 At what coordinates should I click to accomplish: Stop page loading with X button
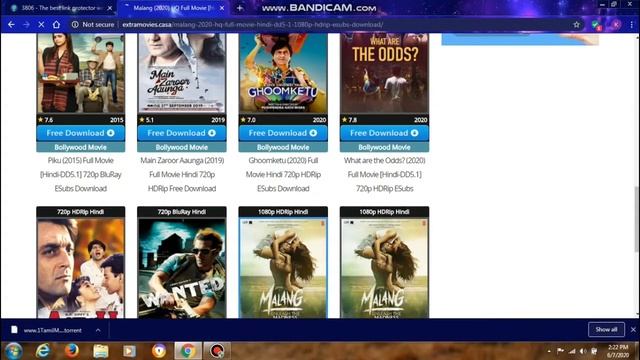tap(41, 24)
